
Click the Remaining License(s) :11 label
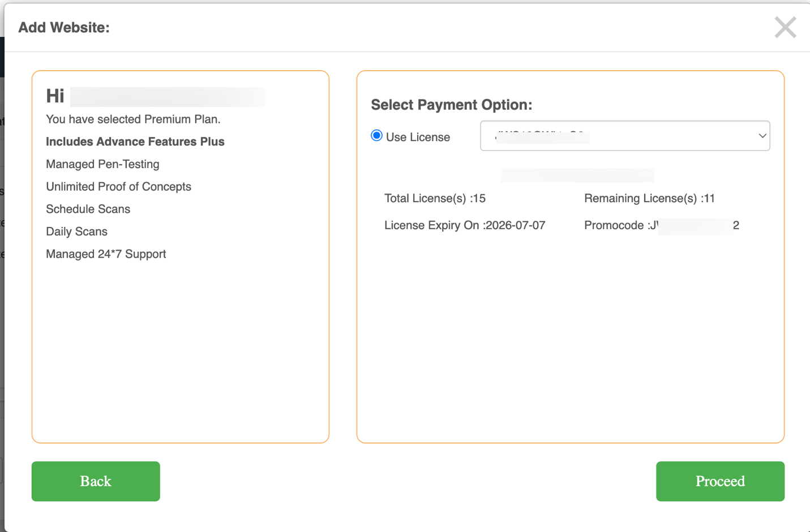tap(649, 198)
